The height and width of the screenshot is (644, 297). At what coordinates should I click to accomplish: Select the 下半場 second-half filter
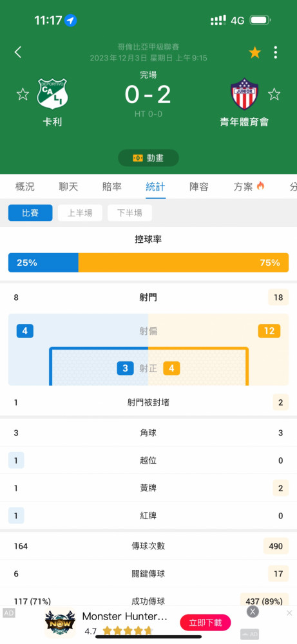(129, 213)
